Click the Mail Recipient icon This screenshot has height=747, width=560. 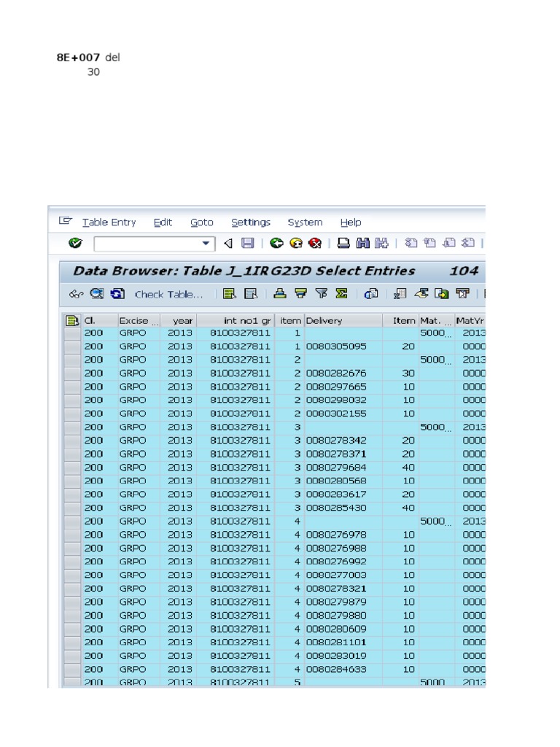(462, 294)
